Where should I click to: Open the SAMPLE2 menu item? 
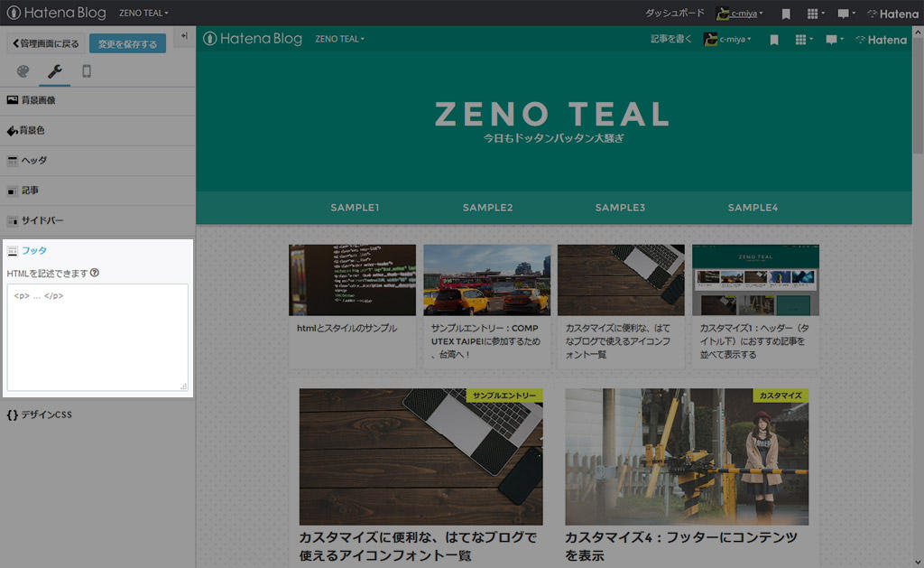tap(487, 208)
